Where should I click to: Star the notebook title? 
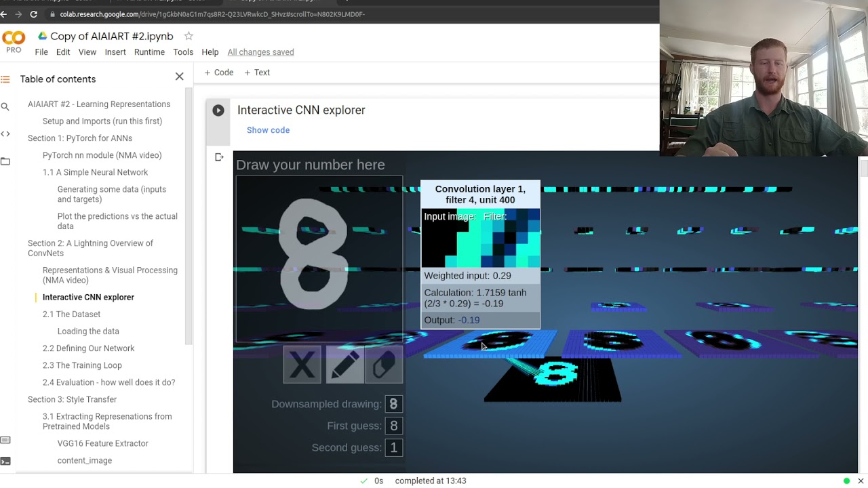tap(189, 36)
